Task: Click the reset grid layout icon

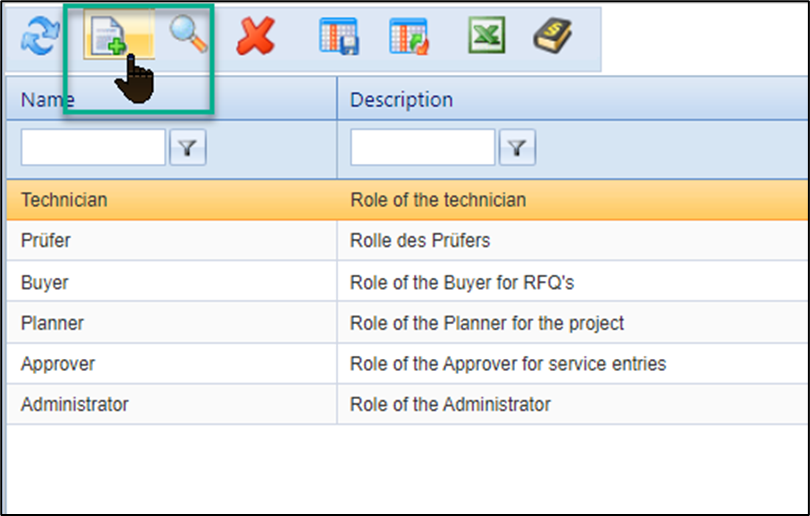Action: click(x=409, y=37)
